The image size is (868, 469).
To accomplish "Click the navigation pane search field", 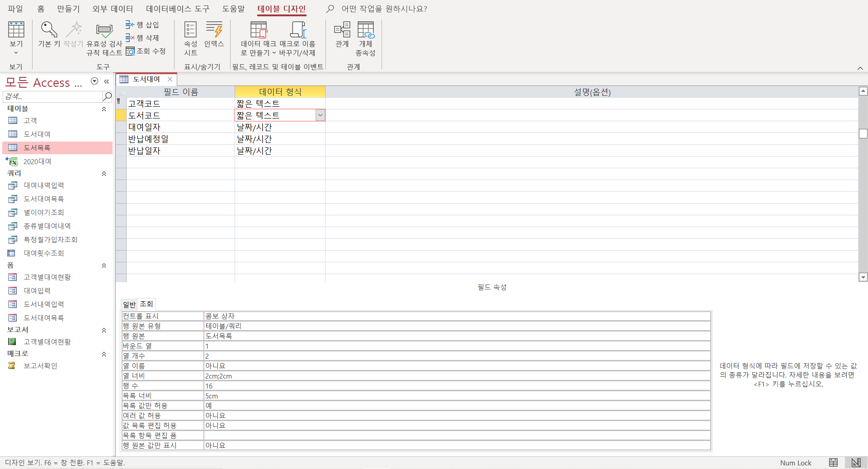I will pos(52,96).
